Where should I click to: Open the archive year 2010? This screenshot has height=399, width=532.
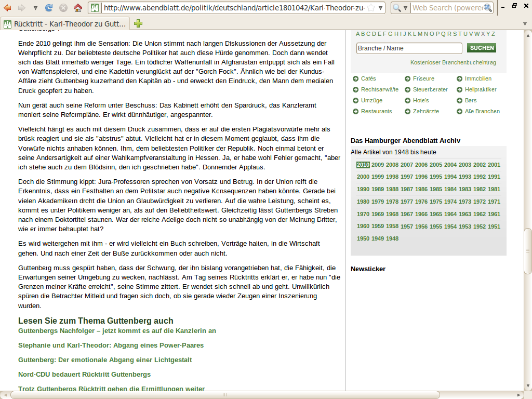pyautogui.click(x=363, y=165)
